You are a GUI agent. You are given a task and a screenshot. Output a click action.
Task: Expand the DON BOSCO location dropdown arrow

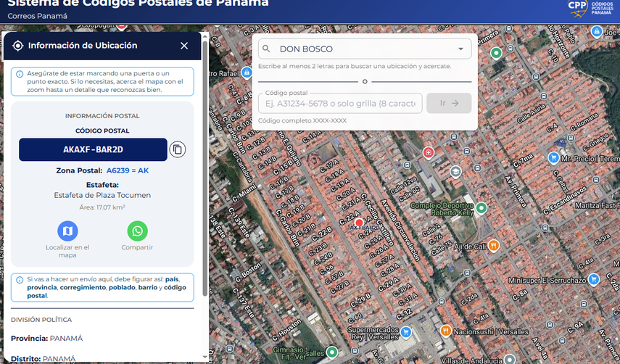(x=460, y=49)
